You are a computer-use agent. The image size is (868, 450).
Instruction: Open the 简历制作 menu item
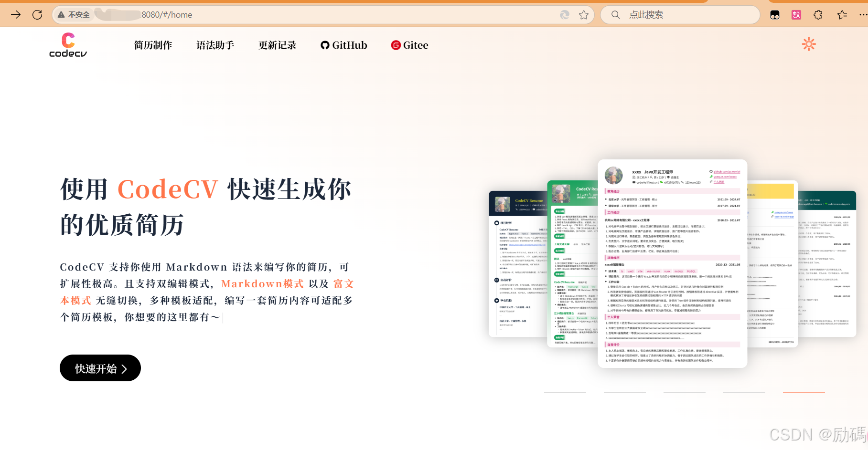[153, 45]
